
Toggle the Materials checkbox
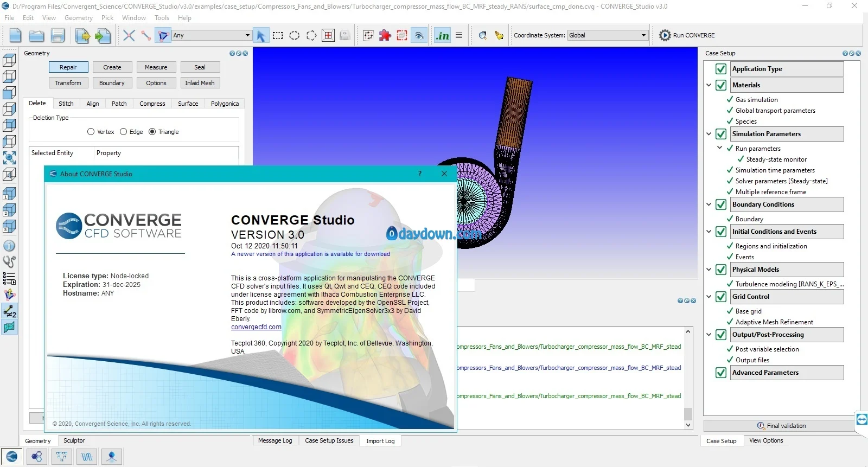point(721,85)
